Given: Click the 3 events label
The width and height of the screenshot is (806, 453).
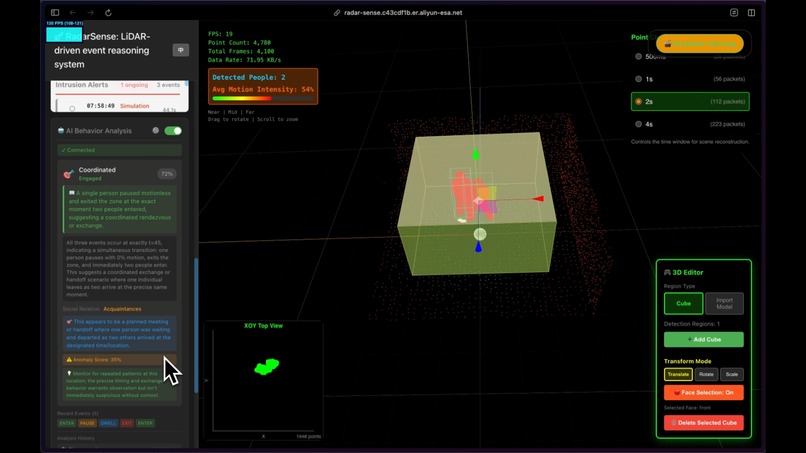Looking at the screenshot, I should coord(168,85).
